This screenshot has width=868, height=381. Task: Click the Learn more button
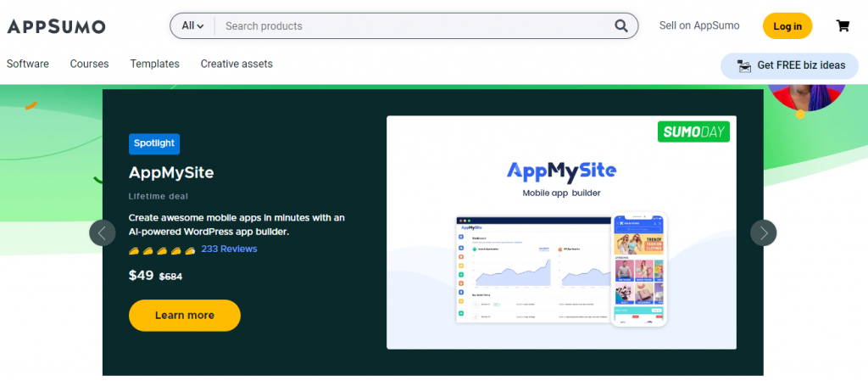[184, 315]
